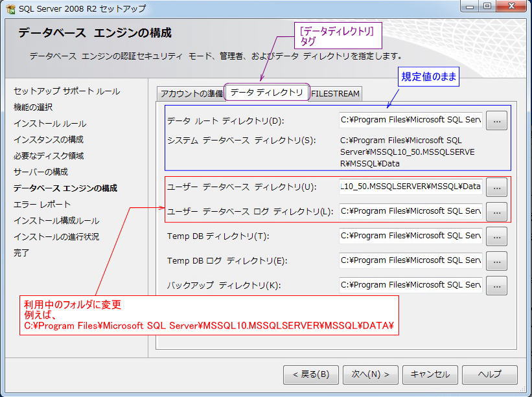
Task: Minimize the setup window
Action: pos(470,6)
